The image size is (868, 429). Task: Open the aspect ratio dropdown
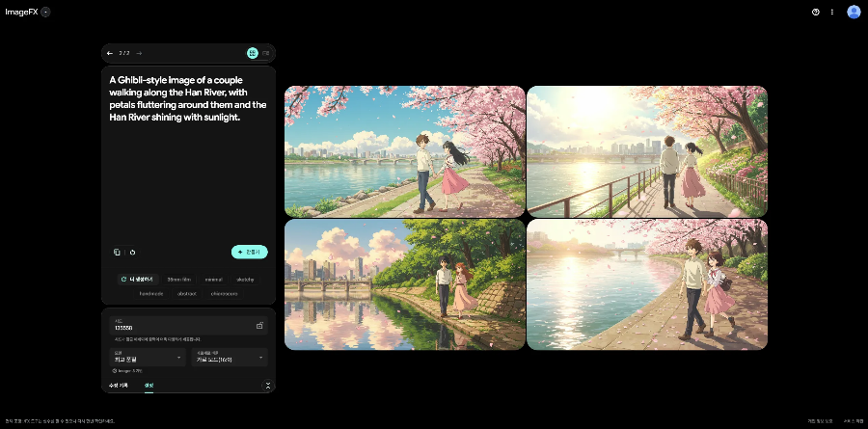[230, 357]
